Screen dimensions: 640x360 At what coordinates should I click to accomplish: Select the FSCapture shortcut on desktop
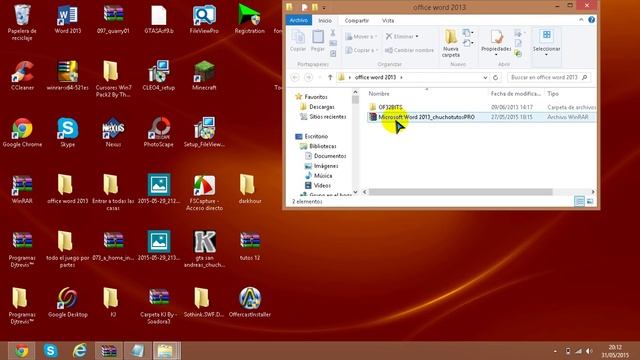pyautogui.click(x=204, y=193)
